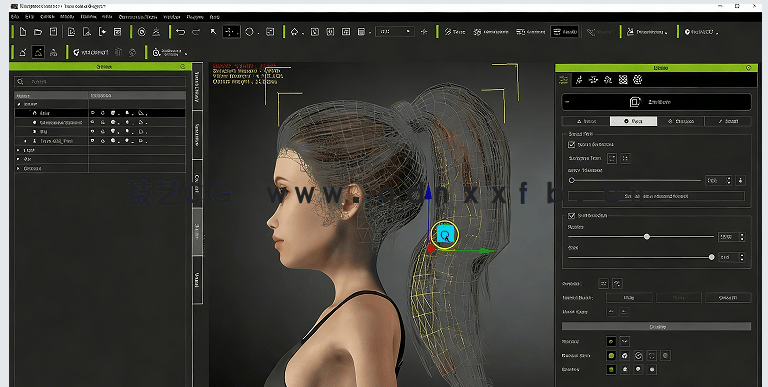Open the Edit menu
Viewport: 768px width, 387px height.
coord(29,17)
